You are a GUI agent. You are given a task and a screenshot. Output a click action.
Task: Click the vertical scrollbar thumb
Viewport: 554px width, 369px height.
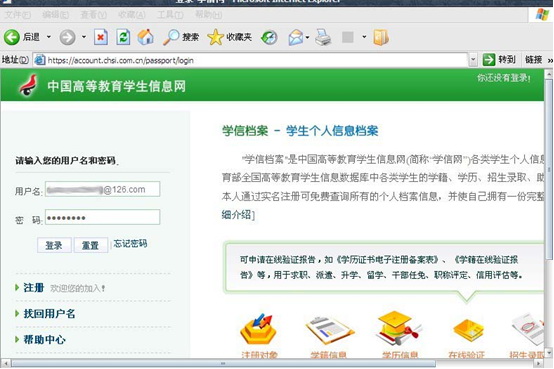point(549,170)
